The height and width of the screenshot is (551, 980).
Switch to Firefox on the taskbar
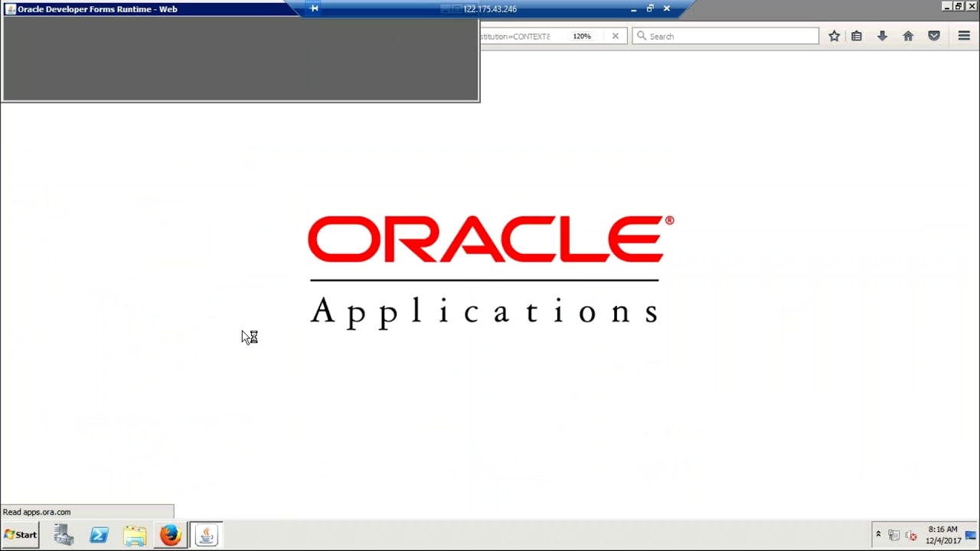(170, 535)
